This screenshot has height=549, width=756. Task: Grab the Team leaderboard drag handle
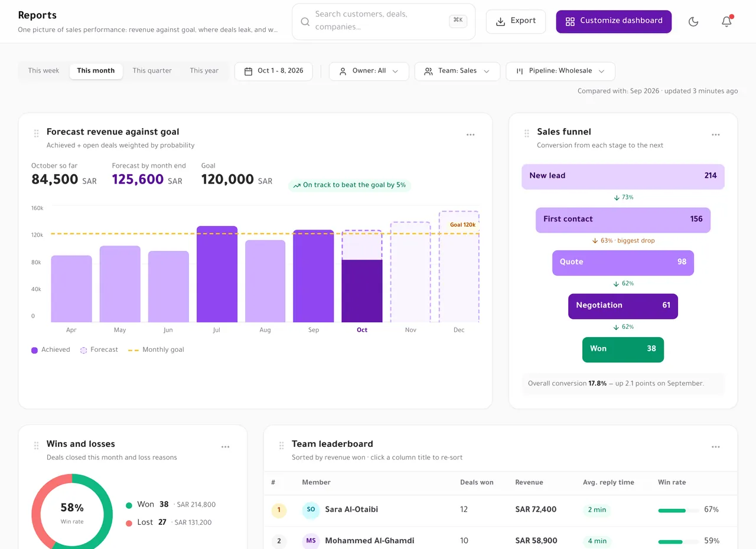282,446
